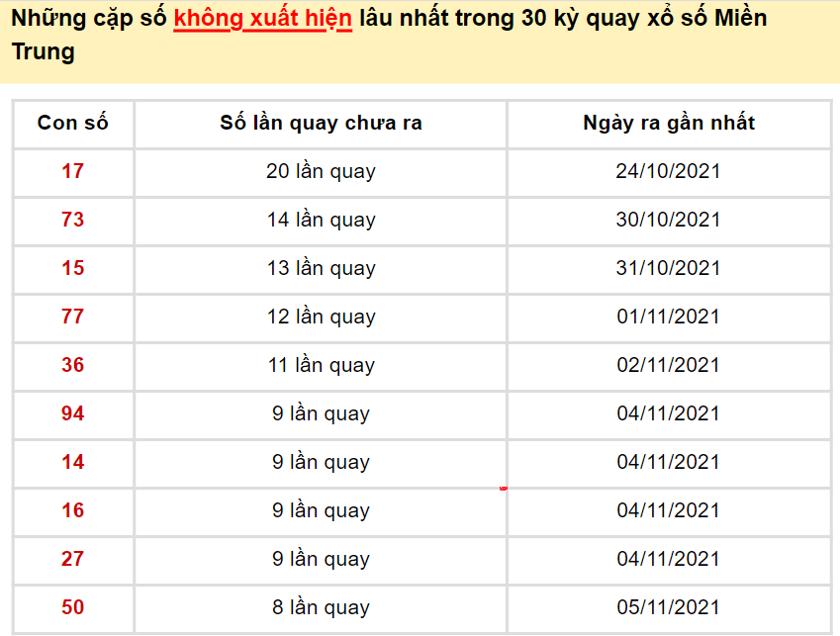Image resolution: width=840 pixels, height=636 pixels.
Task: Click the 'Con số' column header
Action: (x=73, y=123)
